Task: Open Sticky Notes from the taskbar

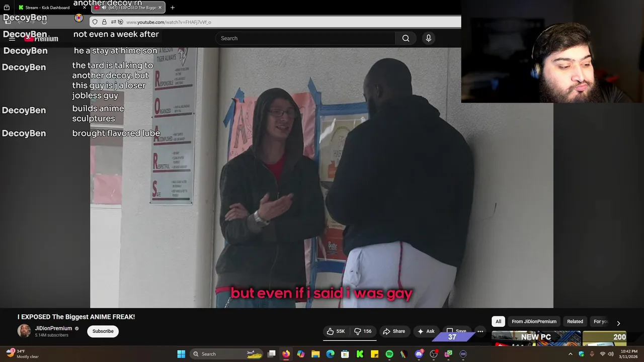Action: (x=375, y=354)
